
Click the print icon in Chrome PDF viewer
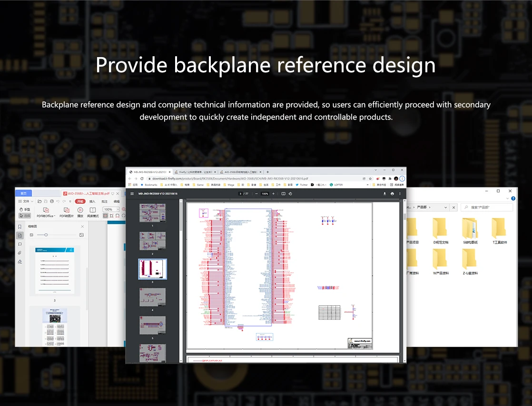click(x=392, y=194)
